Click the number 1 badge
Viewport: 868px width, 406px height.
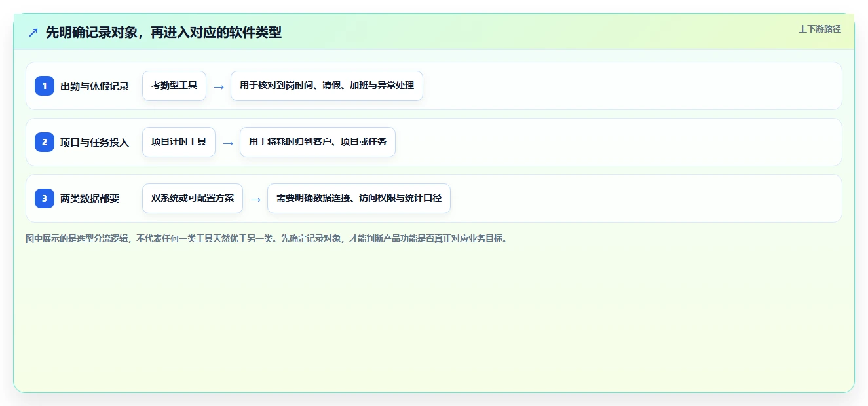tap(45, 86)
